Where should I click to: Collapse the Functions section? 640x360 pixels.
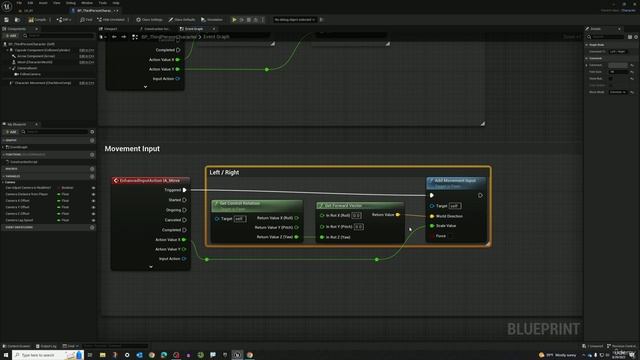[x=4, y=155]
